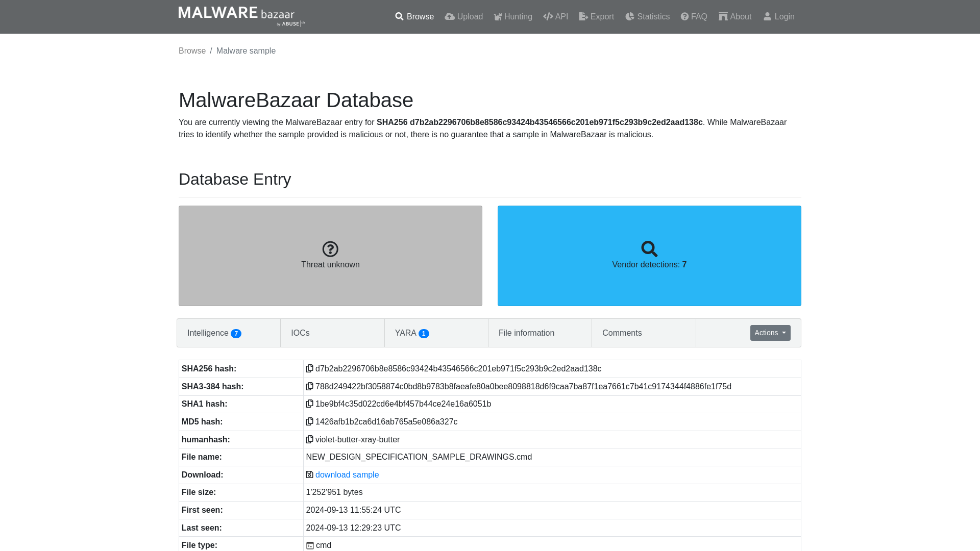Click the MD5 hash copy icon
980x551 pixels.
[309, 422]
